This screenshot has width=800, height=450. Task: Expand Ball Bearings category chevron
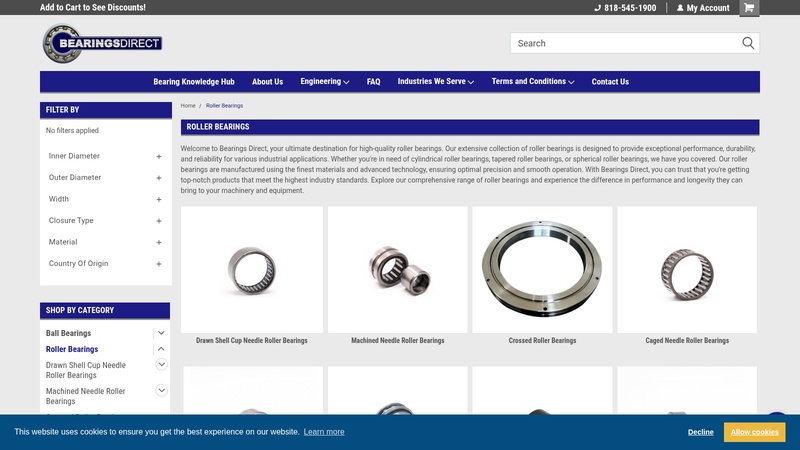coord(161,333)
